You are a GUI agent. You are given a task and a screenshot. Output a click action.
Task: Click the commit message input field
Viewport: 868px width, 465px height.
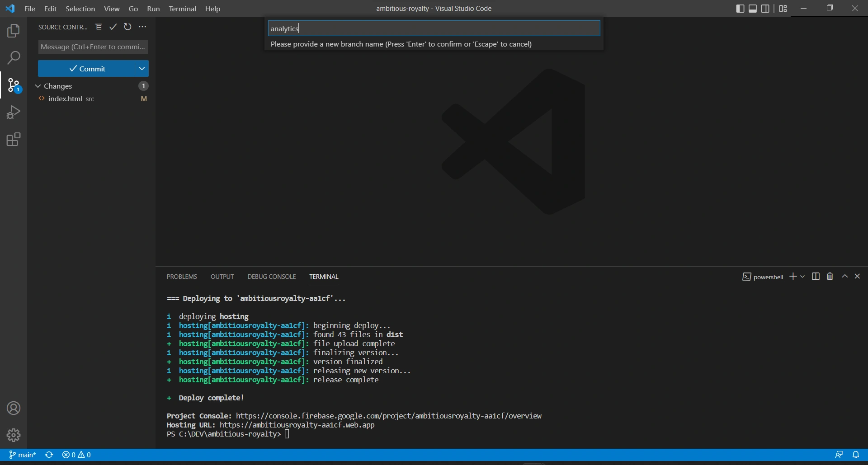[93, 47]
